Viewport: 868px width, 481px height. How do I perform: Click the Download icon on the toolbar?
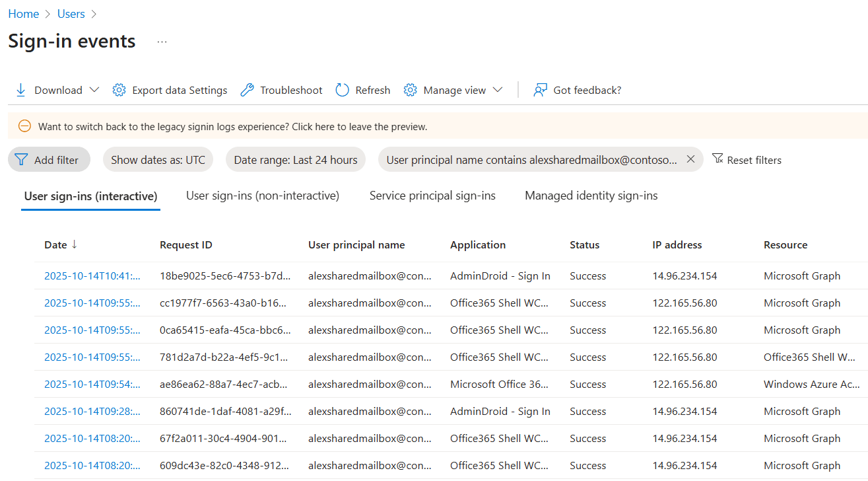point(20,90)
